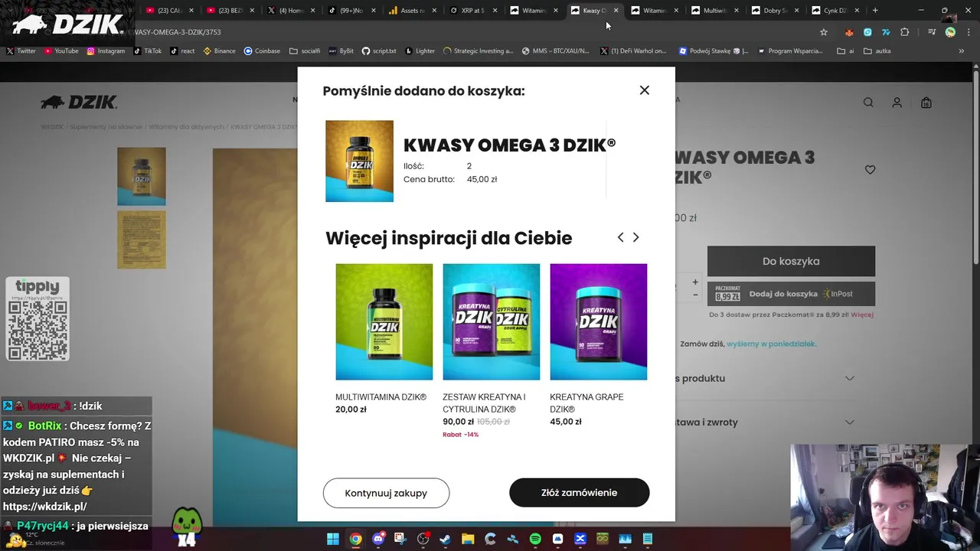Open the user account icon
The height and width of the screenshot is (551, 980).
tap(897, 103)
